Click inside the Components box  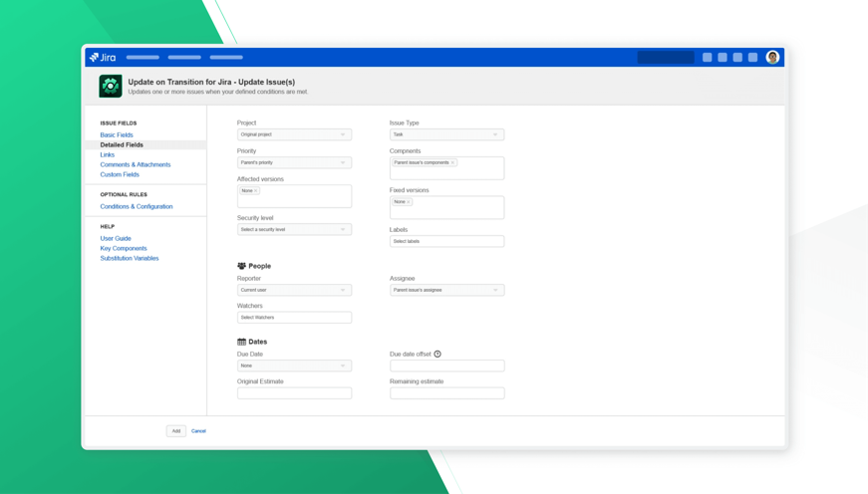[446, 168]
